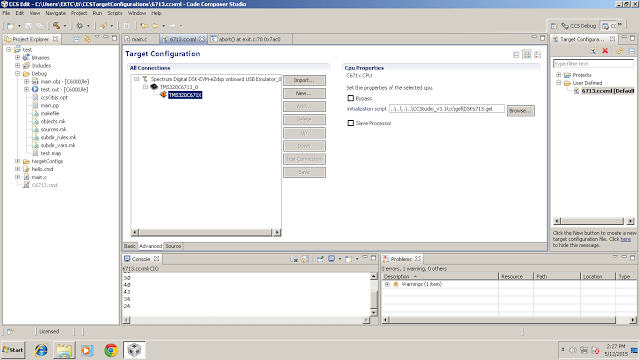Open the Debug dropdown arrow

click(x=88, y=26)
